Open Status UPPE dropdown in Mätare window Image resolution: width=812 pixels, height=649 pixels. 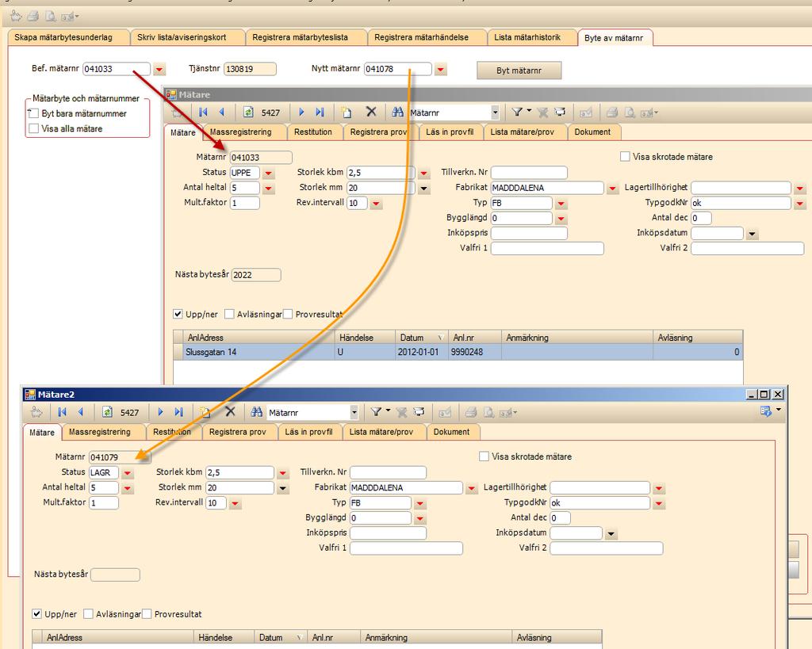click(268, 174)
